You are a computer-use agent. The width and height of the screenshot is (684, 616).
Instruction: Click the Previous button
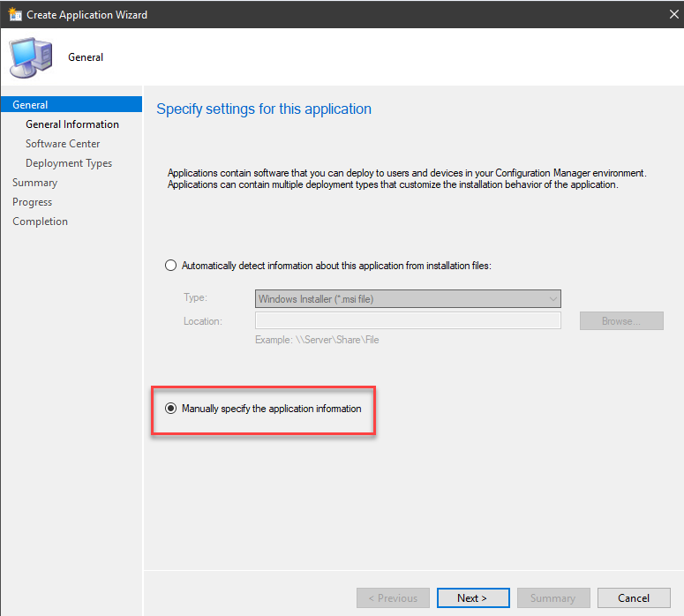[x=393, y=597]
